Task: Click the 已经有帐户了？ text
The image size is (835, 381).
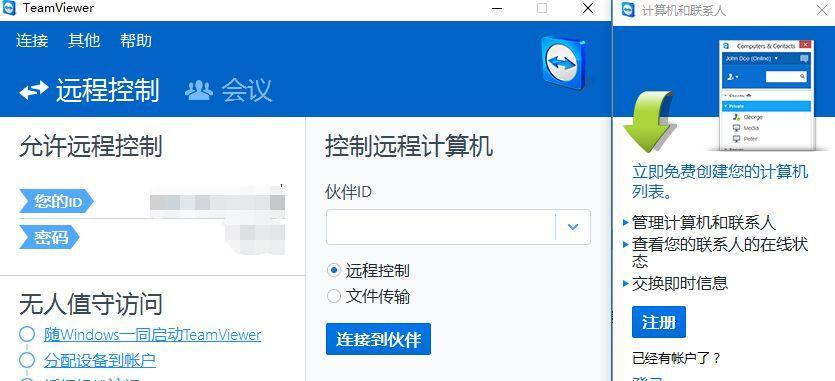Action: (x=676, y=358)
